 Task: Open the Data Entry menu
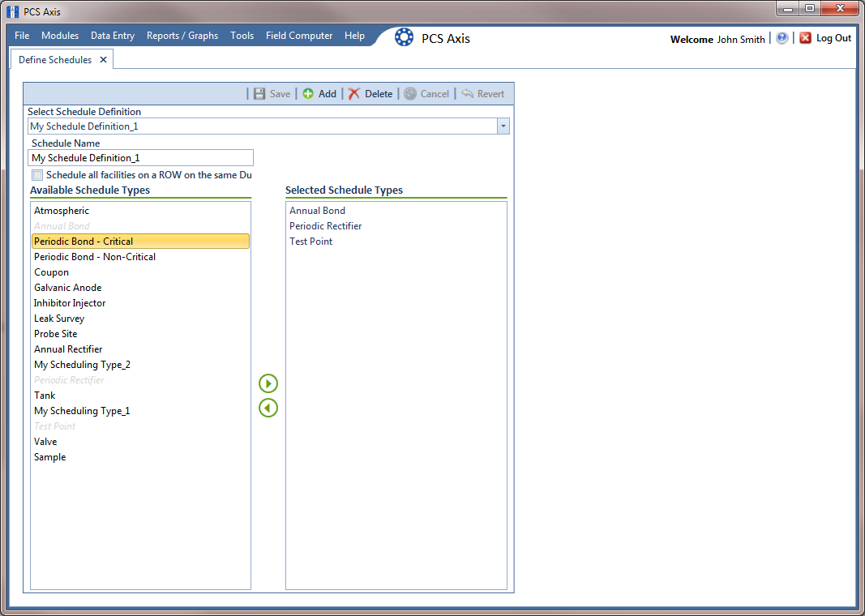pyautogui.click(x=113, y=36)
